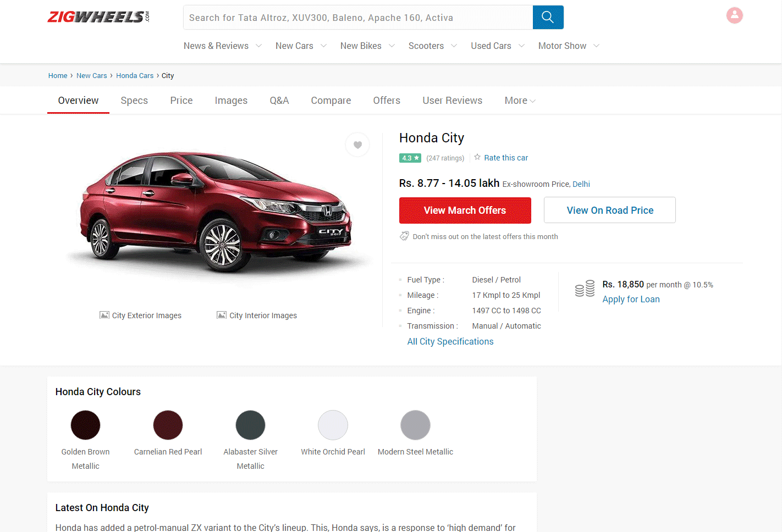The width and height of the screenshot is (782, 532).
Task: Click View On Road Price button
Action: (610, 210)
